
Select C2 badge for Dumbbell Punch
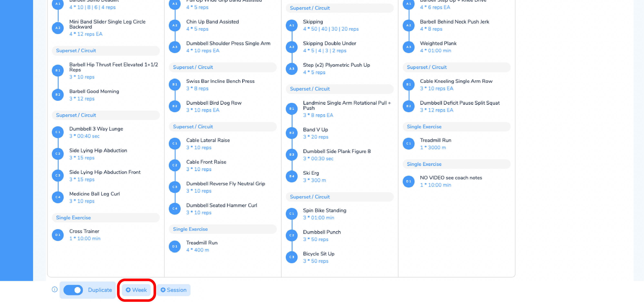pos(292,235)
